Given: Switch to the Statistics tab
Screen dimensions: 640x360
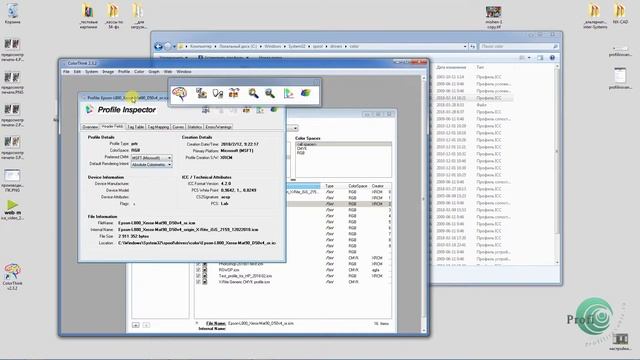Looking at the screenshot, I should pyautogui.click(x=194, y=127).
